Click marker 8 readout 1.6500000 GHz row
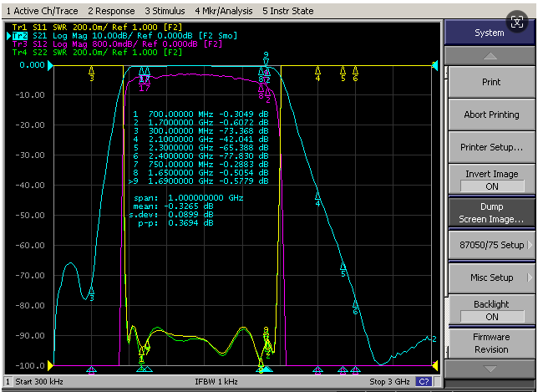This screenshot has height=392, width=538. [201, 173]
